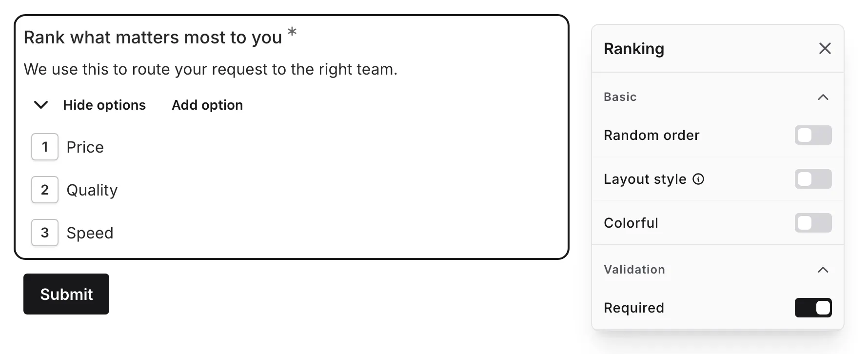Click the chevron beside Hide options
Image resolution: width=868 pixels, height=354 pixels.
tap(41, 105)
